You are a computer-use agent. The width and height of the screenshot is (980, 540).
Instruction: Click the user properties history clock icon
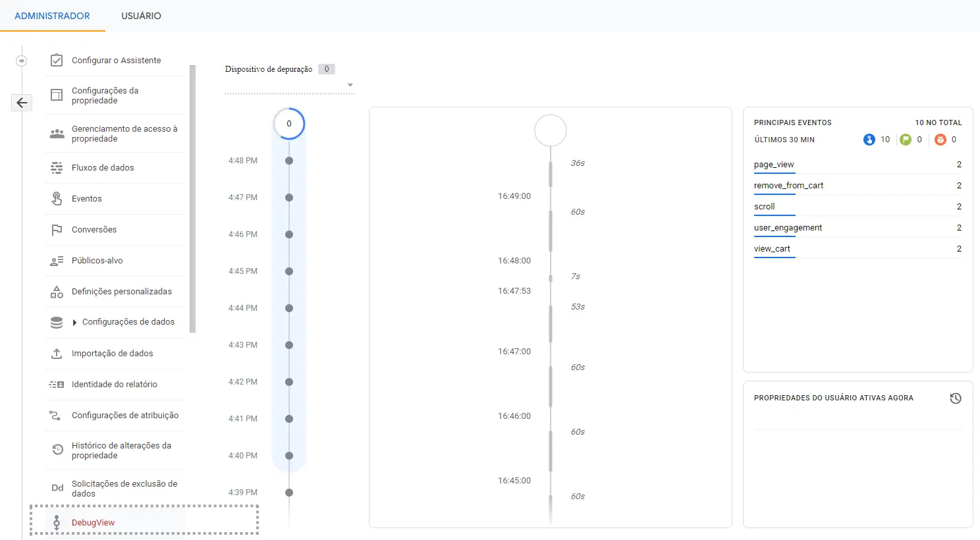(x=956, y=398)
